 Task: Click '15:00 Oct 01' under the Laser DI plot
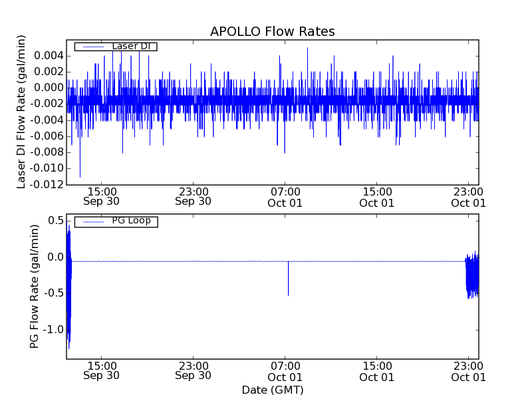(376, 198)
